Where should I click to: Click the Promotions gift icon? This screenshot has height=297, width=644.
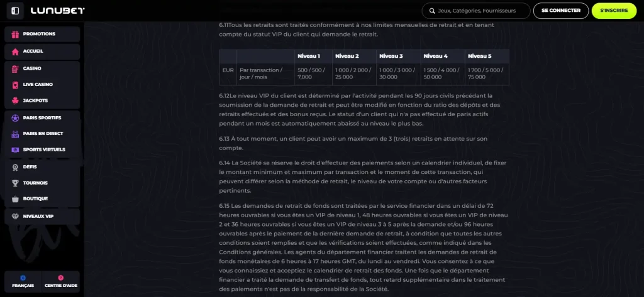[15, 34]
